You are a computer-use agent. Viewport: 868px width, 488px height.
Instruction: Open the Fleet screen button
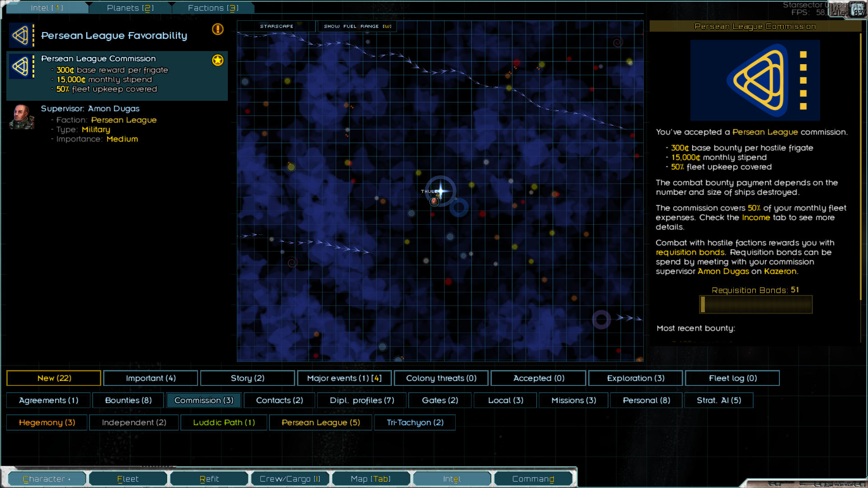[127, 479]
